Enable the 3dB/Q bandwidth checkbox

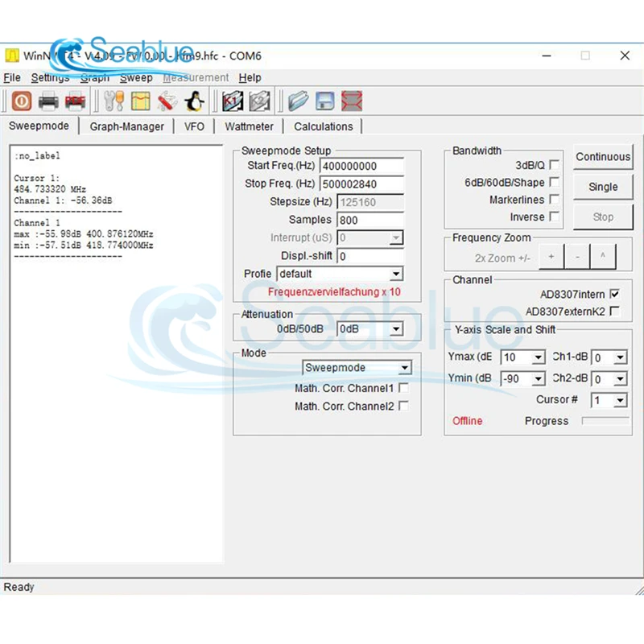click(554, 165)
